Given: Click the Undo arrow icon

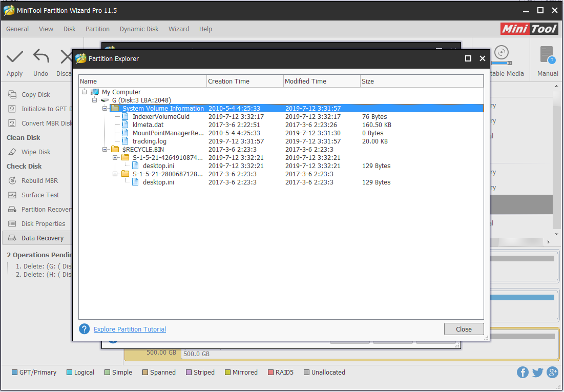Looking at the screenshot, I should 41,56.
